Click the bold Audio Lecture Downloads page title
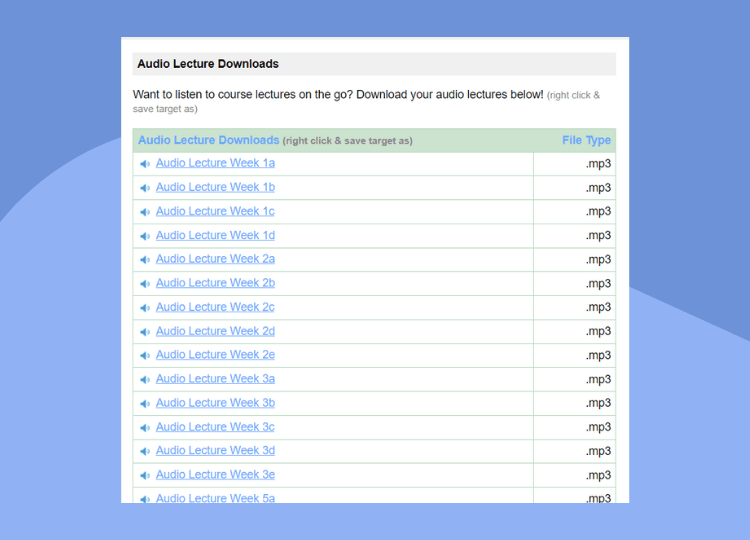Screen dimensions: 750x540 point(208,64)
